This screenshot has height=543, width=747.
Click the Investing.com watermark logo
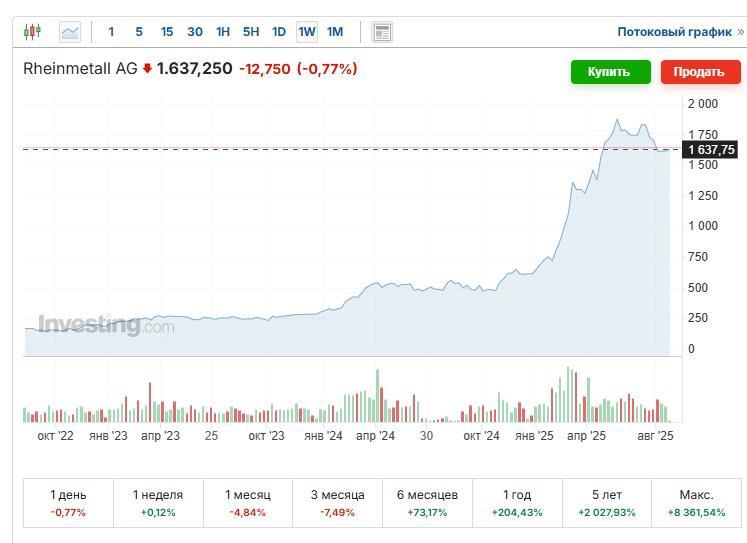106,325
